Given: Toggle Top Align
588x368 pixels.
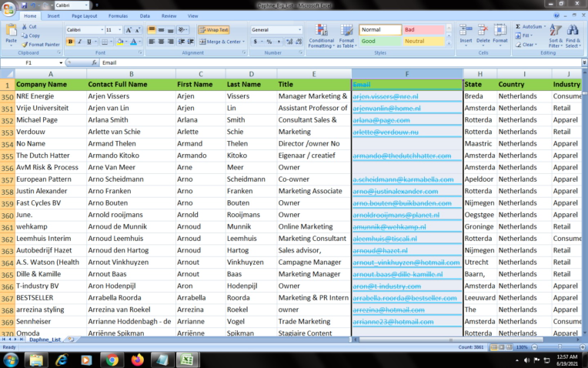Looking at the screenshot, I should click(x=152, y=29).
